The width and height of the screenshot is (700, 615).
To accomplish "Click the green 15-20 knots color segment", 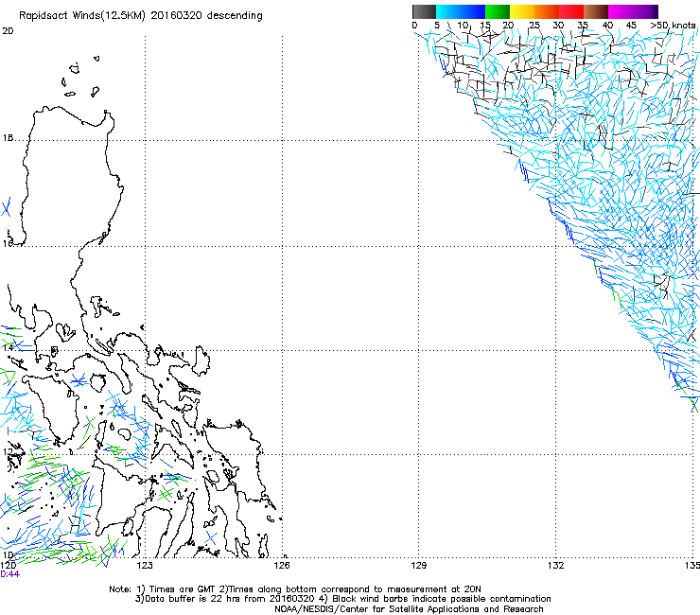I will pos(498,11).
